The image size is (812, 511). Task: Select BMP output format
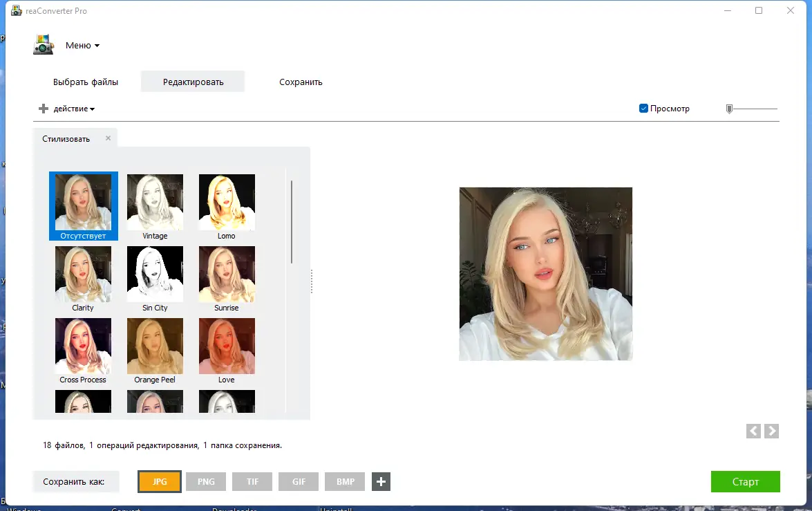(x=345, y=481)
